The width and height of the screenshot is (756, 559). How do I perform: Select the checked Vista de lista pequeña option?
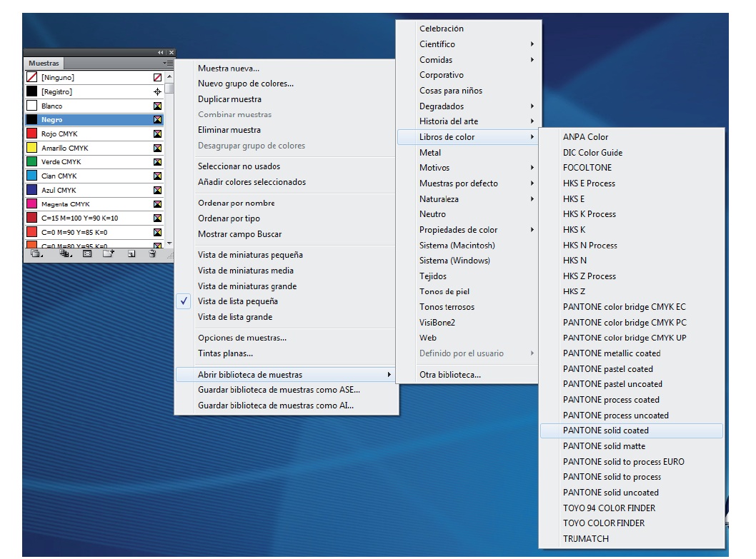(x=238, y=301)
